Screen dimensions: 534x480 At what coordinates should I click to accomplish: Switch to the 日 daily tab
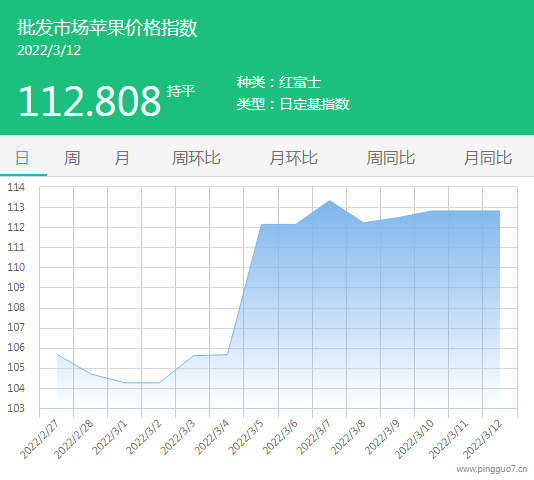click(22, 158)
